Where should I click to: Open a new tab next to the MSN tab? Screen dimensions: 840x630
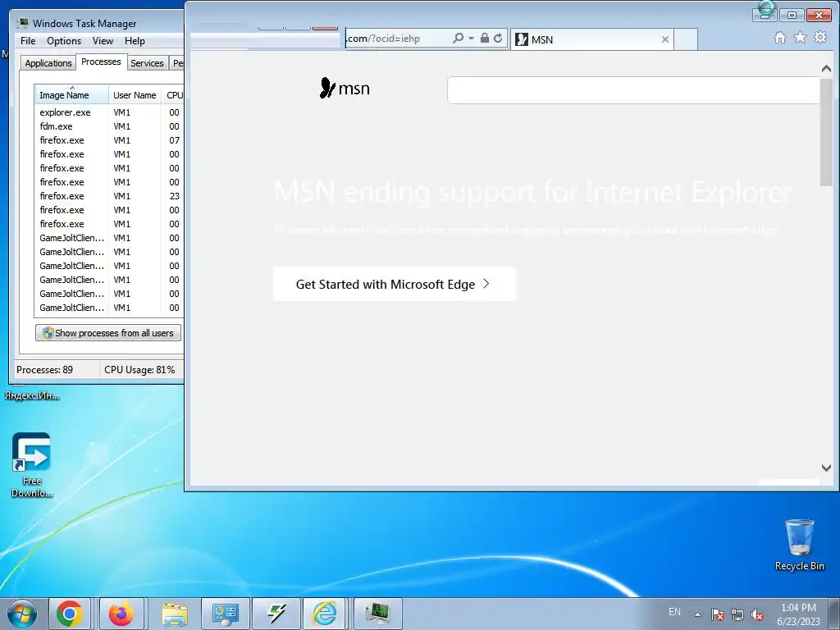coord(686,39)
